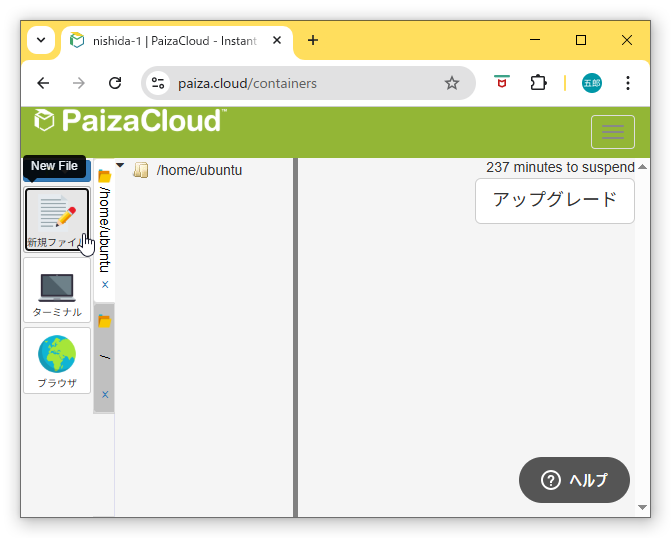Select the nishida-1 PaizaCloud browser tab
Image resolution: width=671 pixels, height=538 pixels.
click(x=177, y=41)
